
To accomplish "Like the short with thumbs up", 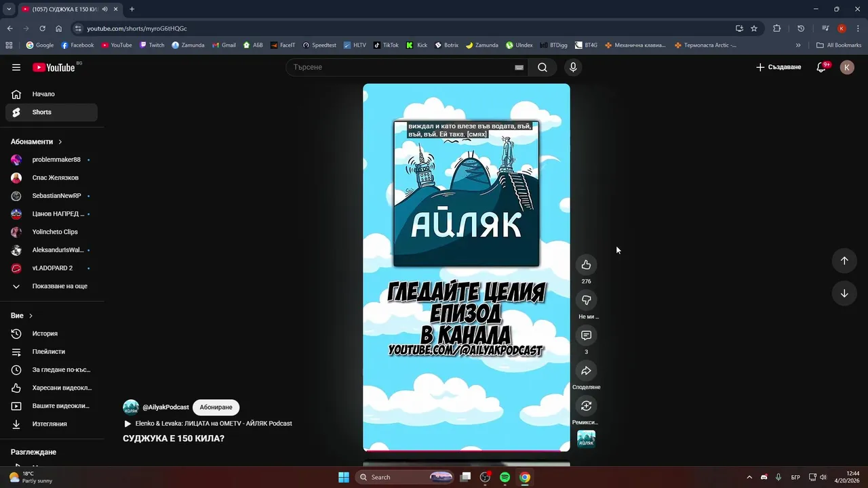I will (x=586, y=265).
